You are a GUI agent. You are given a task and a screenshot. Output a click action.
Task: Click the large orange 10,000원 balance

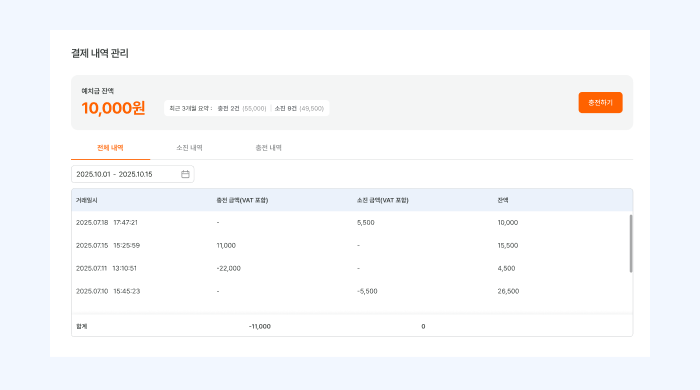[x=113, y=108]
